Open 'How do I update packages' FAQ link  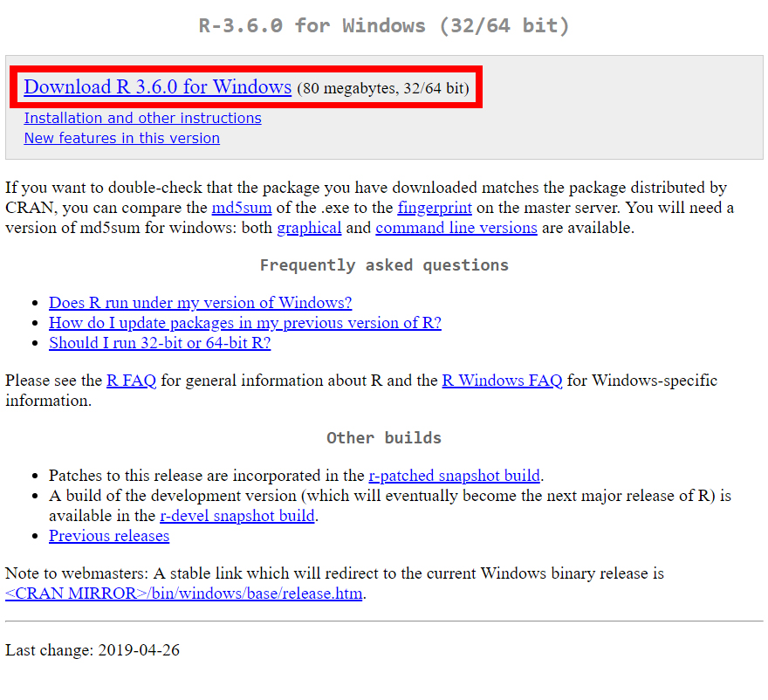point(245,323)
